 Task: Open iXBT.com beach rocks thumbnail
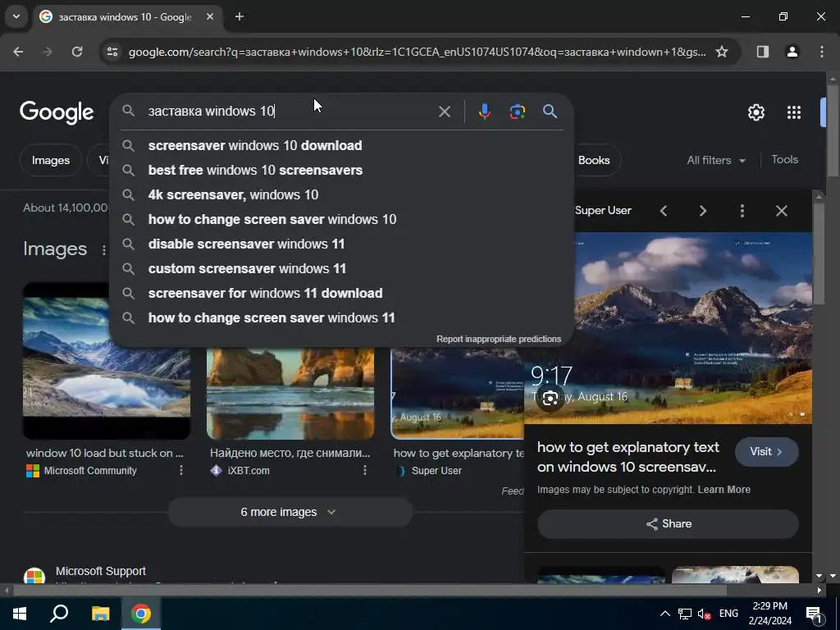coord(290,394)
